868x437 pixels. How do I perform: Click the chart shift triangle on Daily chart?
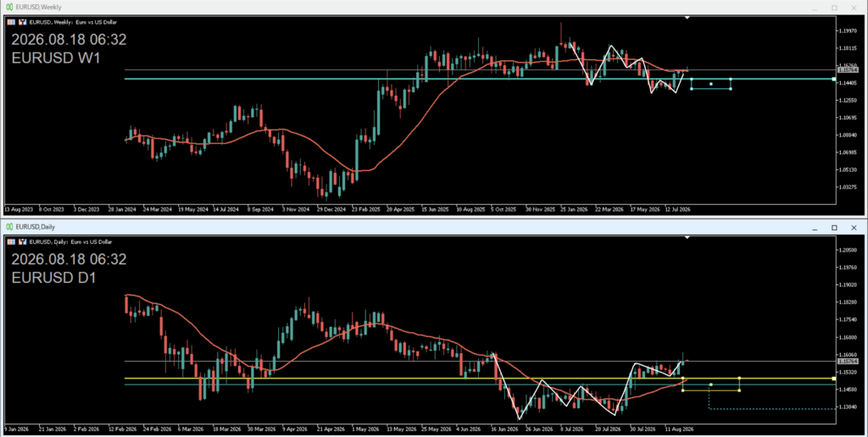click(x=687, y=237)
